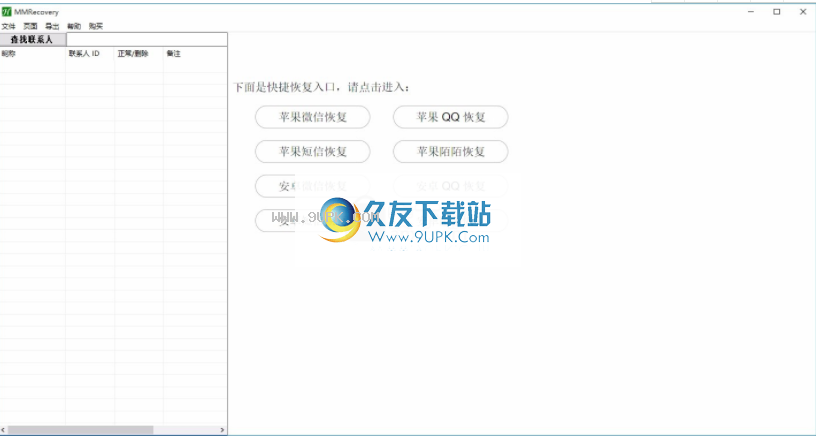
Task: Open the 文件 menu
Action: 8,26
